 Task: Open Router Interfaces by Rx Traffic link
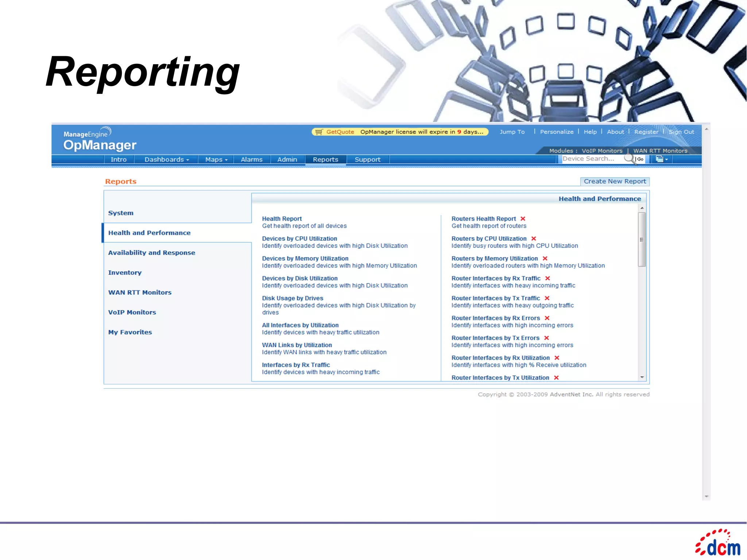pyautogui.click(x=496, y=278)
